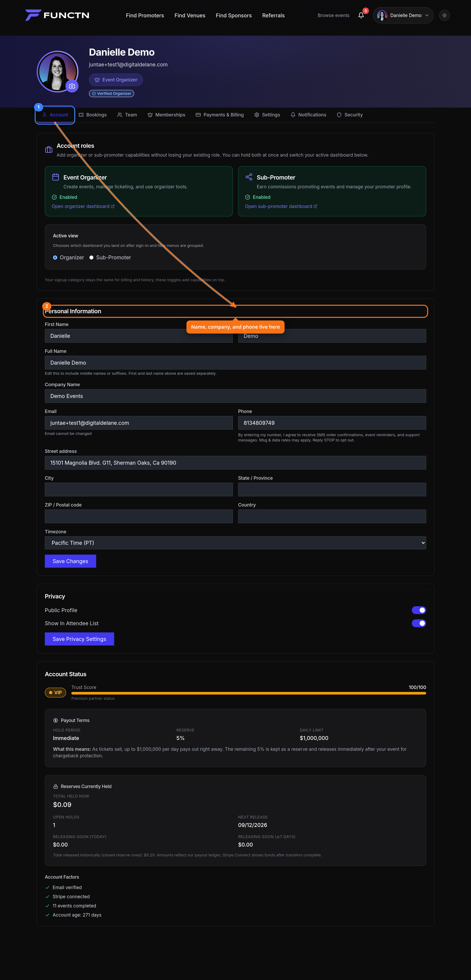Click the Enabled checkmark under Event Organizer
Viewport: 471px width, 980px height.
[x=54, y=197]
